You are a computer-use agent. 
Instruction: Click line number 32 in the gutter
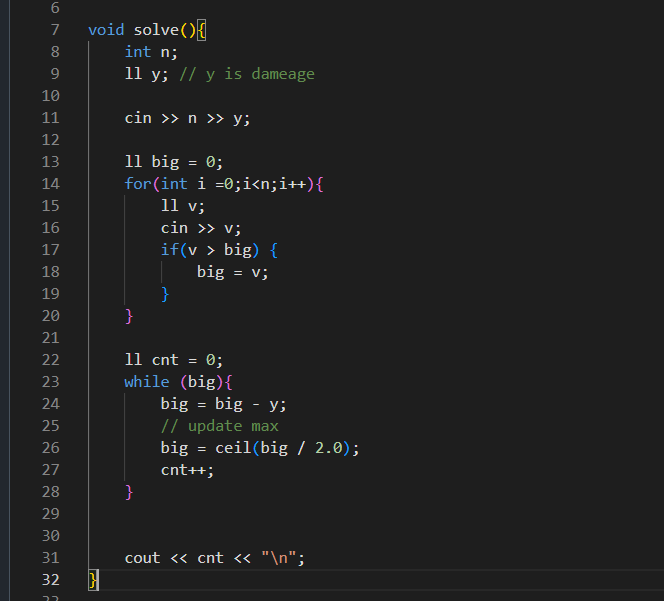(50, 579)
